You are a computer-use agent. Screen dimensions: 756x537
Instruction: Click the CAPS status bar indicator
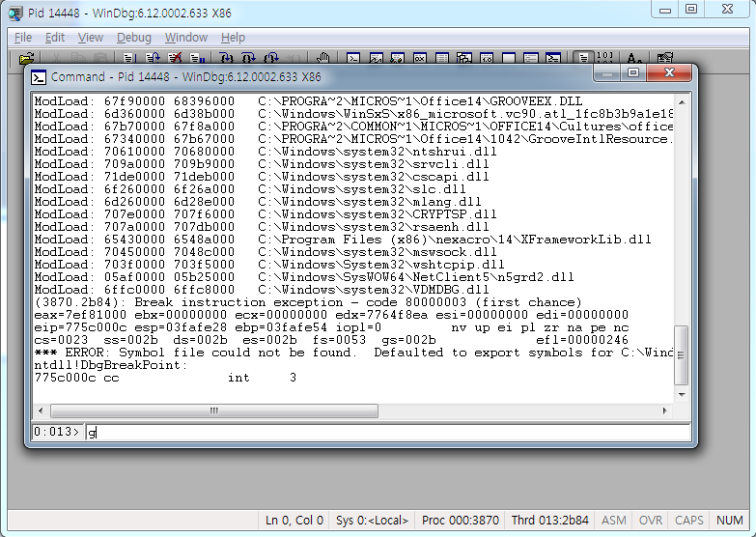click(688, 521)
